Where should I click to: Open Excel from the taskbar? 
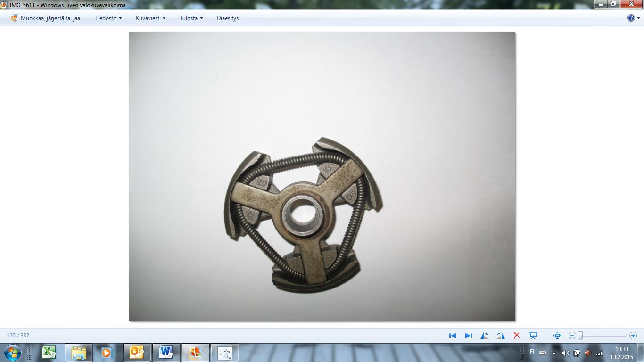(49, 353)
